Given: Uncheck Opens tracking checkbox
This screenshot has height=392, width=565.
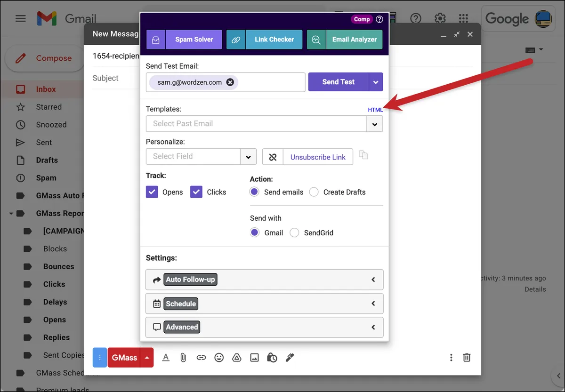Looking at the screenshot, I should (152, 192).
